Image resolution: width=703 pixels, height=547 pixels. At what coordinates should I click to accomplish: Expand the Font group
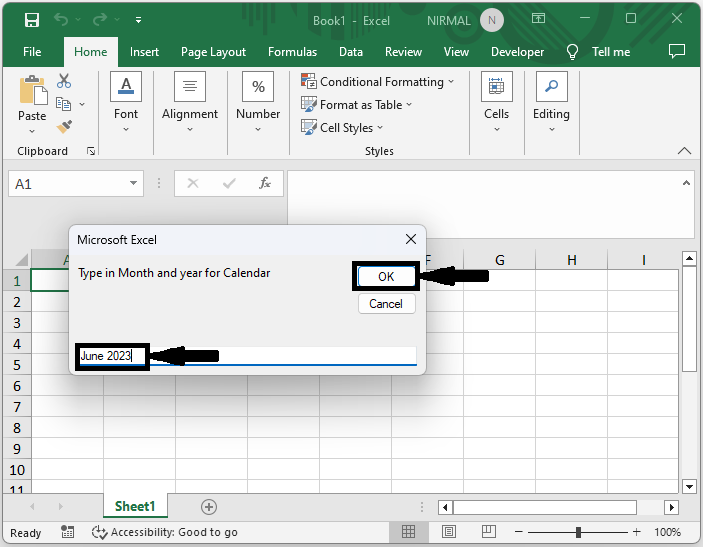pyautogui.click(x=126, y=102)
